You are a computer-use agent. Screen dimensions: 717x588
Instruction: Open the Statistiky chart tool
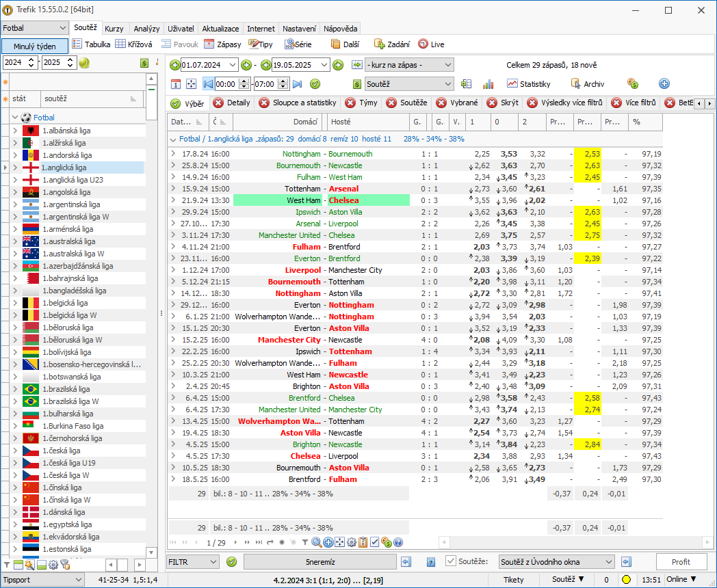pos(528,84)
